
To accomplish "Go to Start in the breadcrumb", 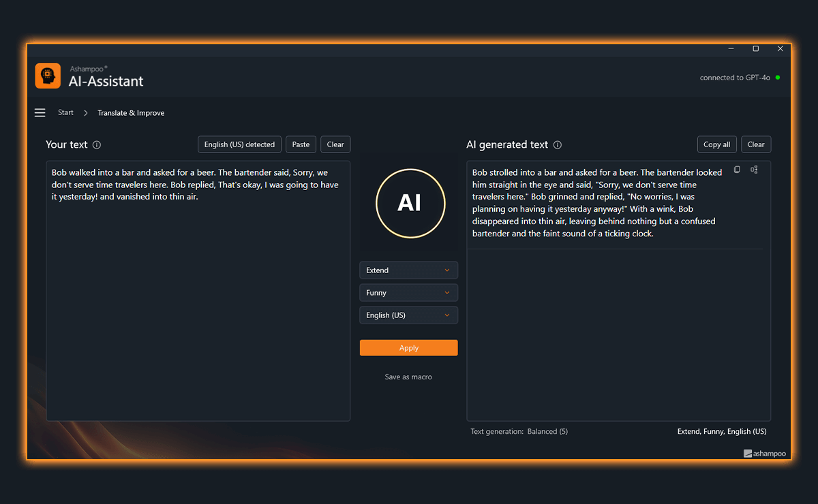I will 65,113.
